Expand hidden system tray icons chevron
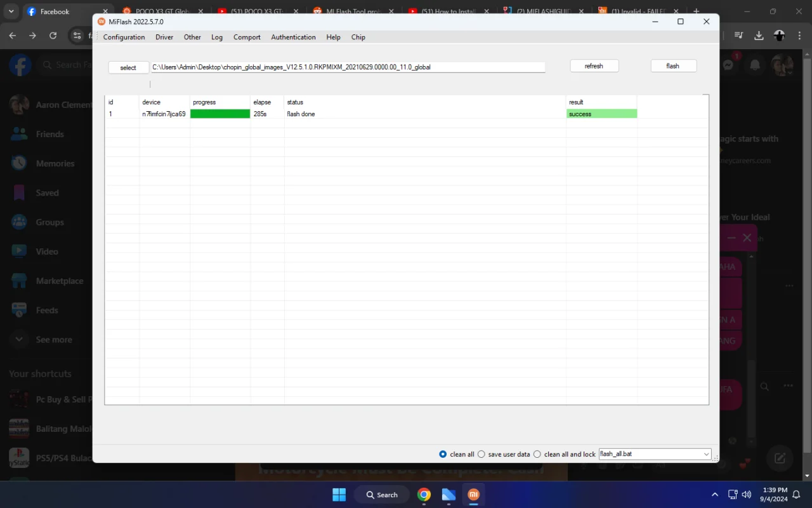 715,495
